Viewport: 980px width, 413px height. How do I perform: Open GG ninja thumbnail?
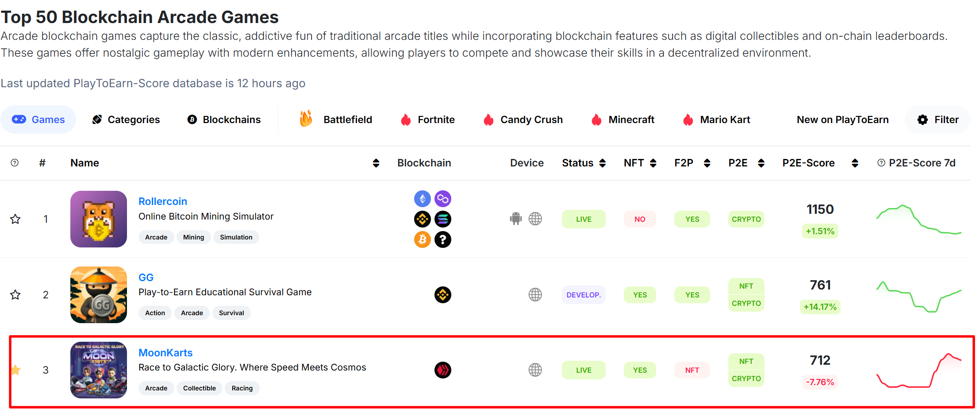(99, 295)
